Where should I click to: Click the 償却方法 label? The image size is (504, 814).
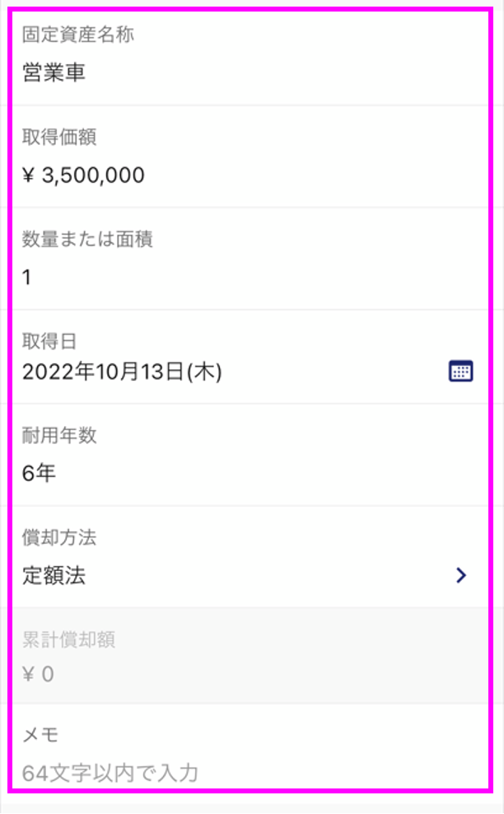coord(59,537)
